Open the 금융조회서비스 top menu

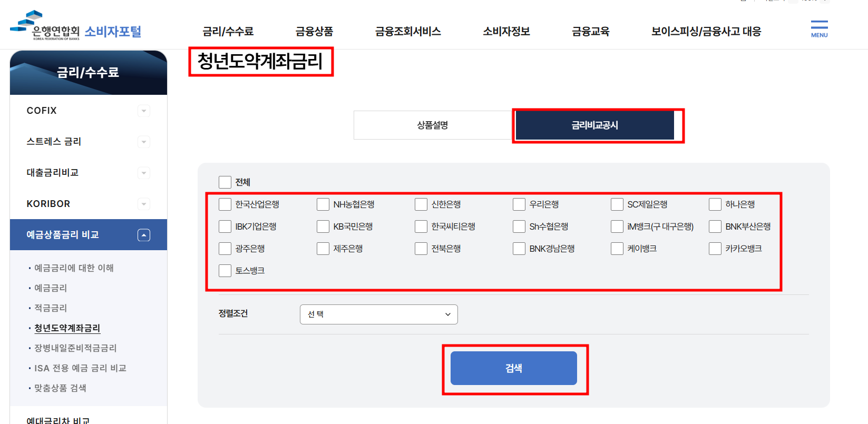tap(408, 32)
